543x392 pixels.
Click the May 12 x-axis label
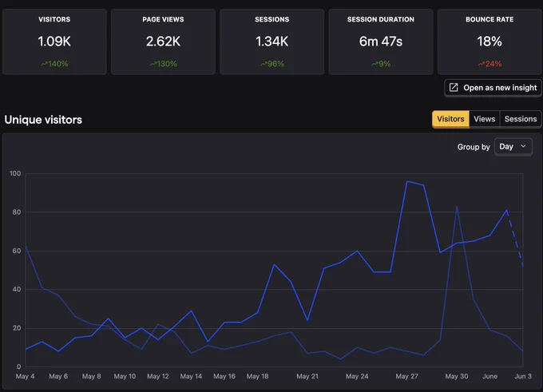[158, 376]
